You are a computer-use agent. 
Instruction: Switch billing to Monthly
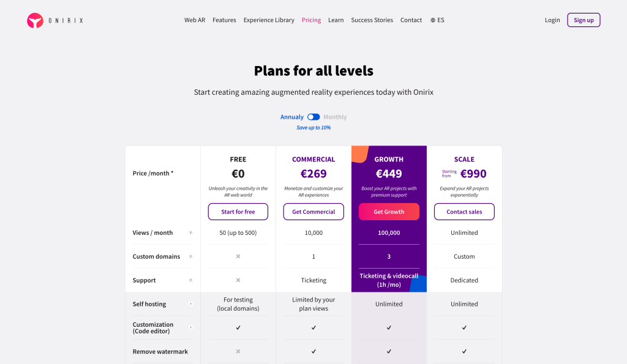335,117
